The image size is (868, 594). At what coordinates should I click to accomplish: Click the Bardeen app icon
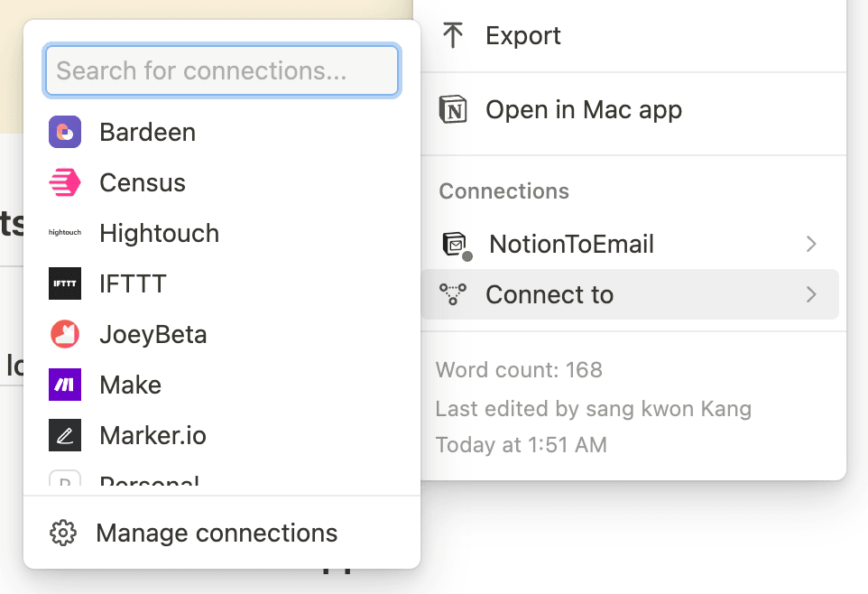65,132
